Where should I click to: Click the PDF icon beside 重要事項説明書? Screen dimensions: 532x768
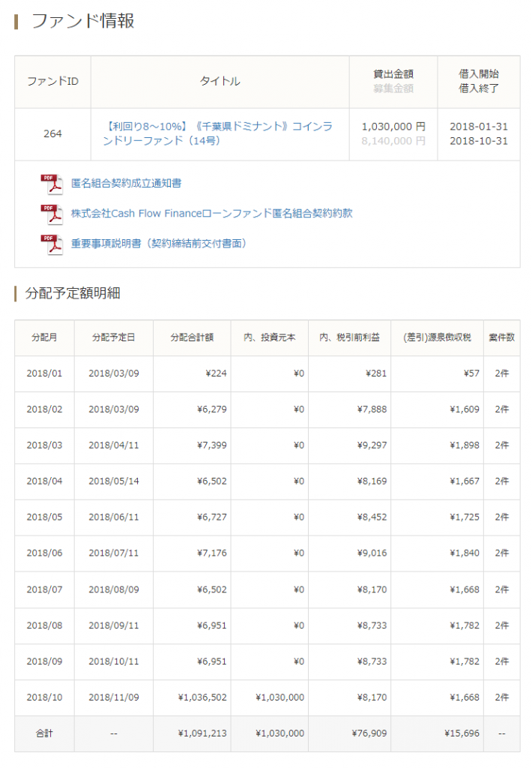[x=52, y=244]
